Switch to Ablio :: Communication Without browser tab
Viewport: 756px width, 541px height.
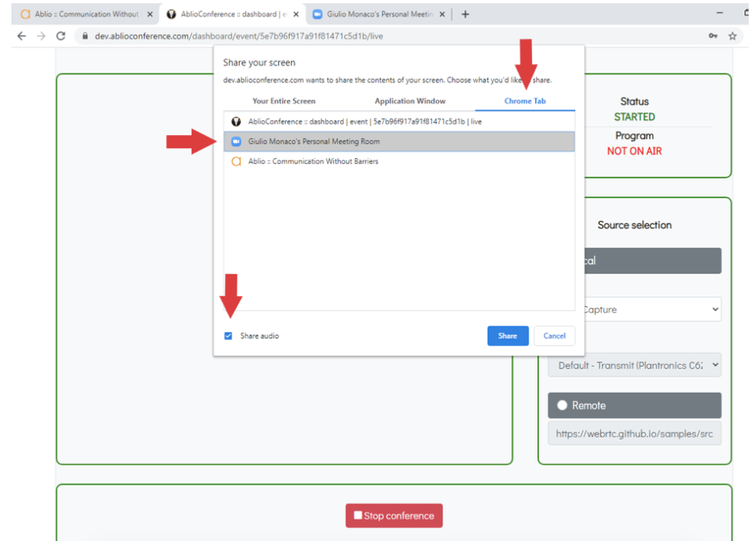pos(86,15)
